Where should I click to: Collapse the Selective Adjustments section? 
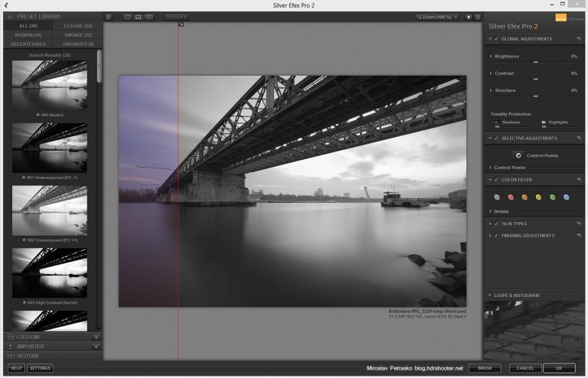pyautogui.click(x=490, y=138)
